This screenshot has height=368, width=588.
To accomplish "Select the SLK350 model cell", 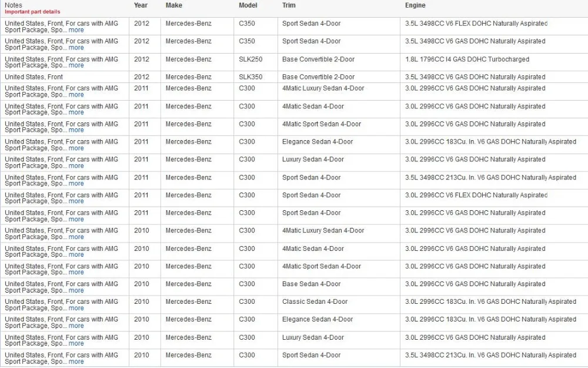I will coord(250,77).
